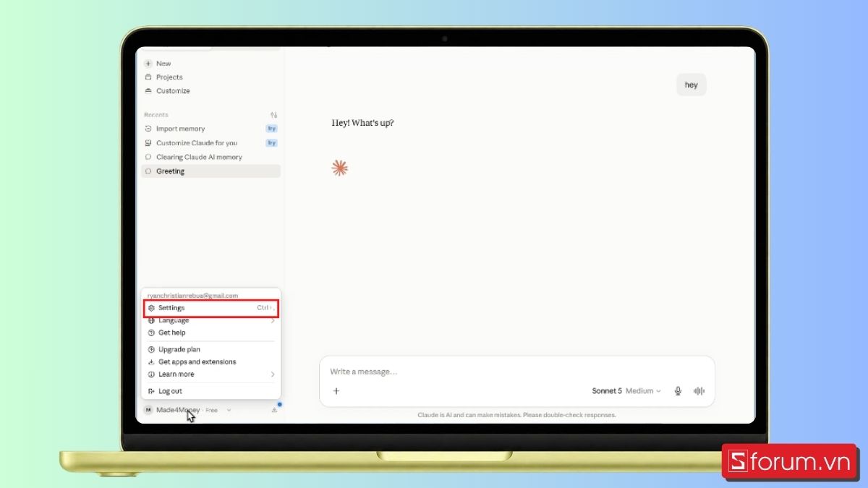868x488 pixels.
Task: Click the account email address text
Action: coord(192,296)
